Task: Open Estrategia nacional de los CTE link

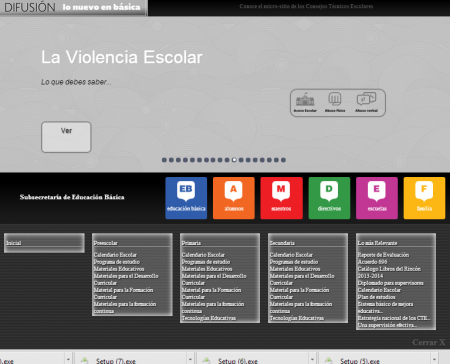Action: (x=394, y=318)
